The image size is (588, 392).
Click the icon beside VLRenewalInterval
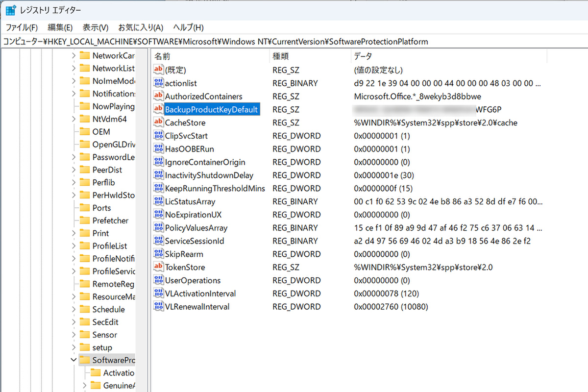point(158,307)
